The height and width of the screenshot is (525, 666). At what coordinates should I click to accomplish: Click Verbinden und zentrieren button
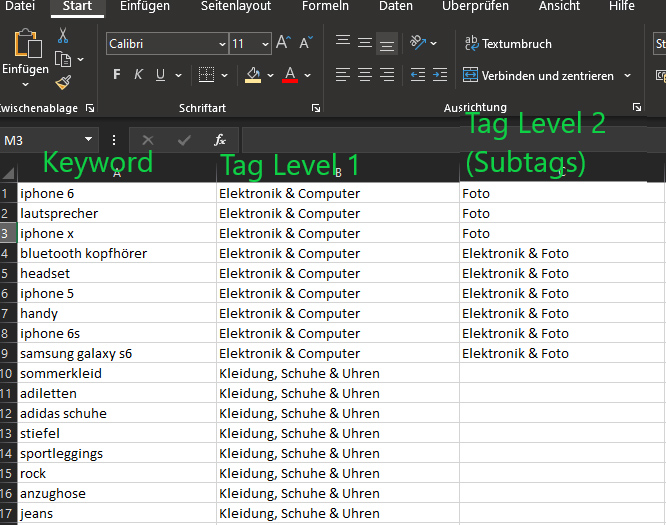point(538,76)
